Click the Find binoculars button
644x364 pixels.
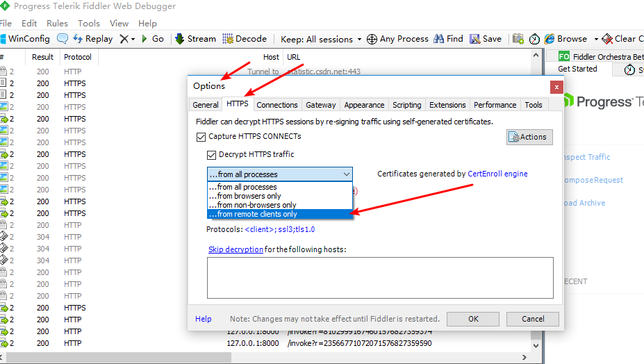click(x=449, y=39)
